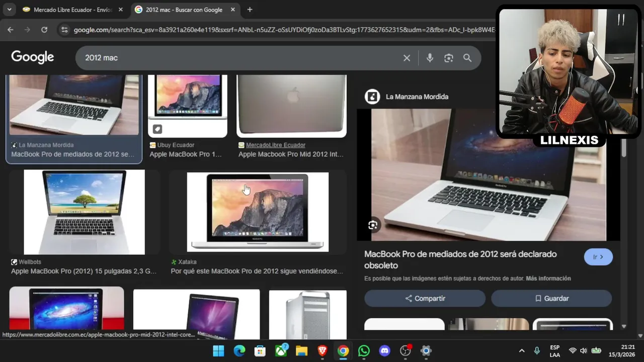Submit search with magnifier icon
Image resolution: width=644 pixels, height=362 pixels.
(467, 58)
